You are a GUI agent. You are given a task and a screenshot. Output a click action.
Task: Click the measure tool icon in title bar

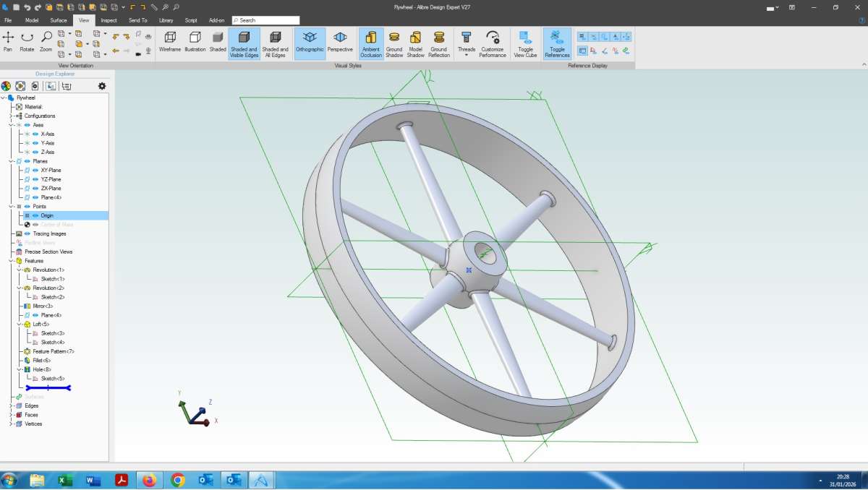click(154, 7)
